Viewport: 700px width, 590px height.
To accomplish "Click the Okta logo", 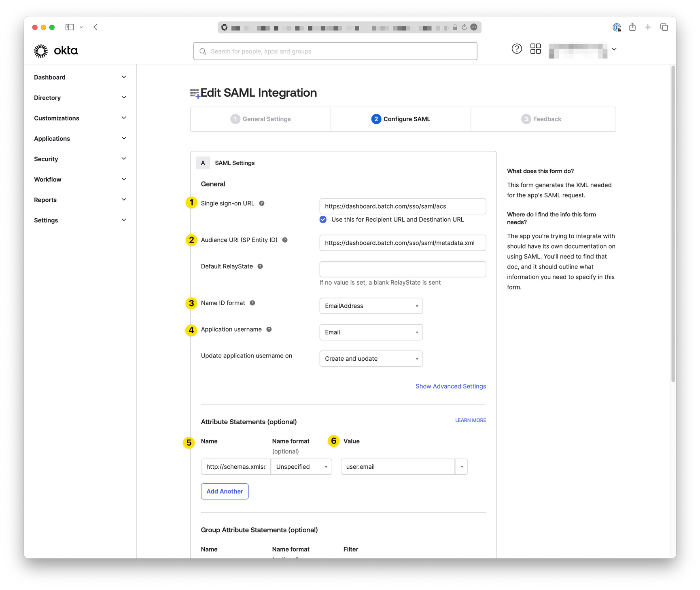I will [56, 51].
